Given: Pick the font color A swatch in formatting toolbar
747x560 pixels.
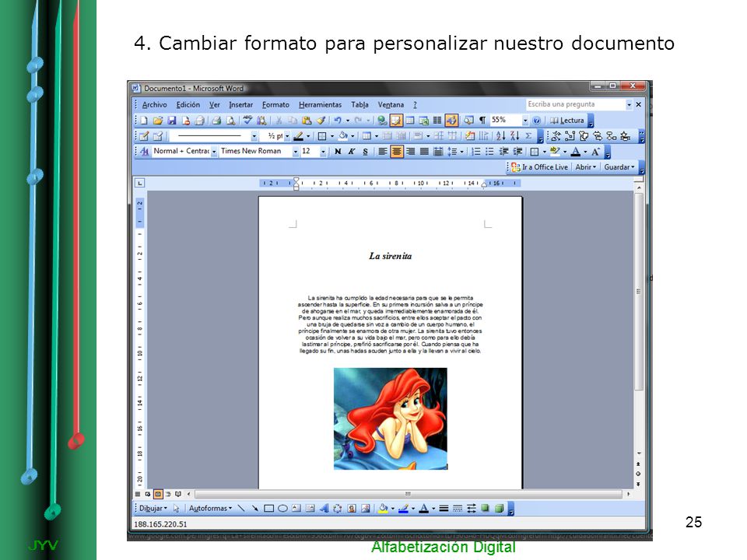Looking at the screenshot, I should [x=576, y=152].
